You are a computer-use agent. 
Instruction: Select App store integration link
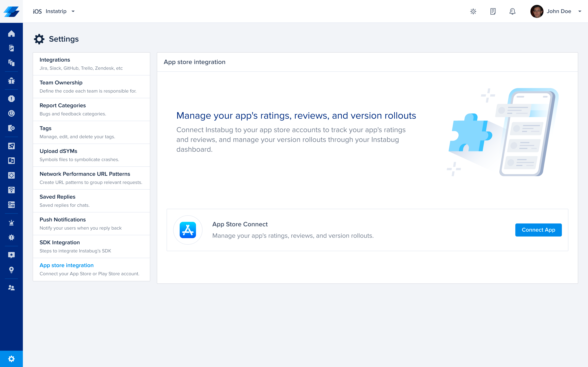(66, 265)
